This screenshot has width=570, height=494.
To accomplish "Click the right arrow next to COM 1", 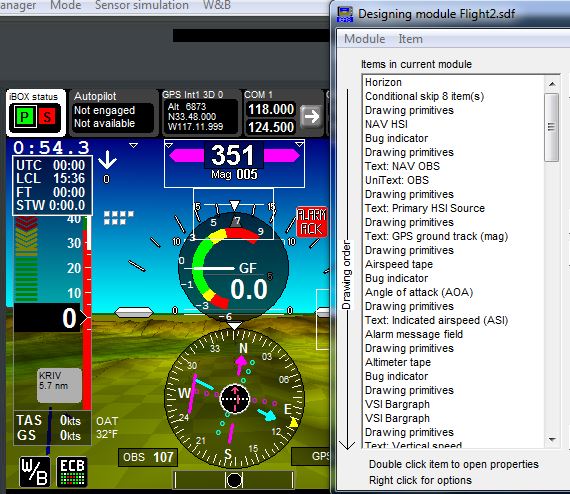I will [311, 117].
